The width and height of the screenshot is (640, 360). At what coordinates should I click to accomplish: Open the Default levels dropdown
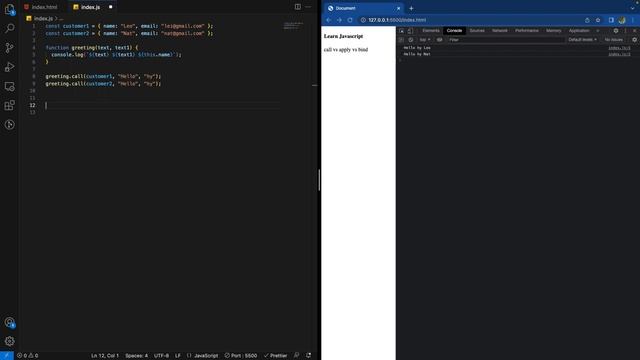click(x=582, y=40)
